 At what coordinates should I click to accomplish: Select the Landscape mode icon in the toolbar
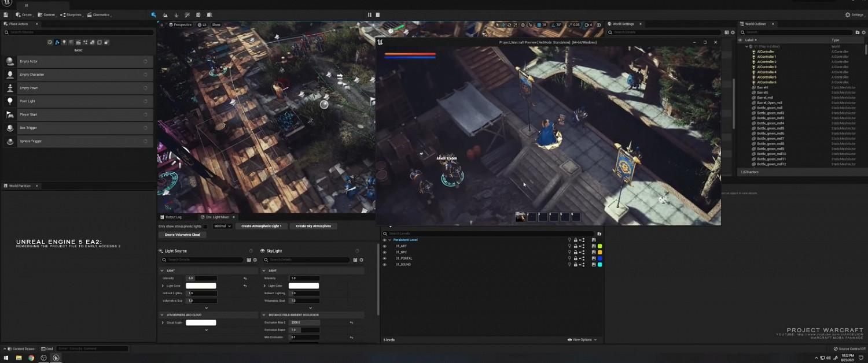click(165, 14)
